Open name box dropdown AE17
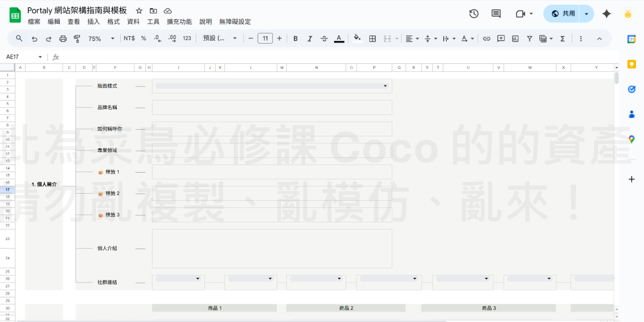The width and height of the screenshot is (644, 322). (x=40, y=57)
